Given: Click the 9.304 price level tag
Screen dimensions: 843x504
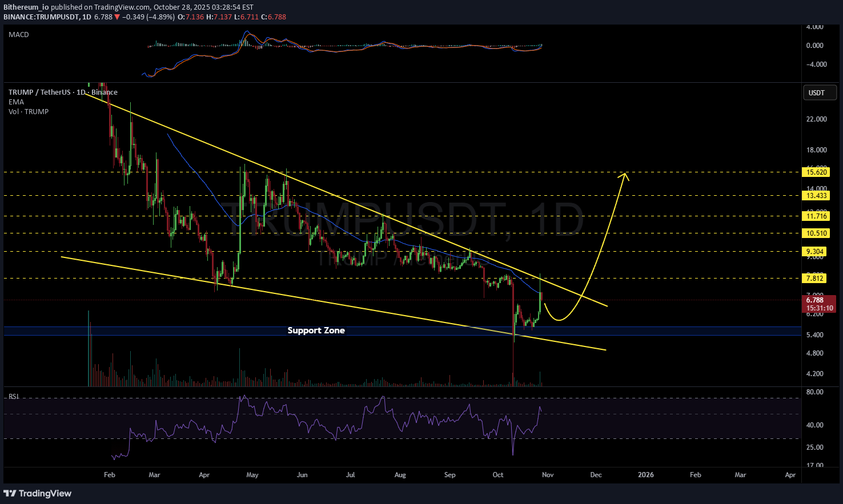Looking at the screenshot, I should (815, 252).
